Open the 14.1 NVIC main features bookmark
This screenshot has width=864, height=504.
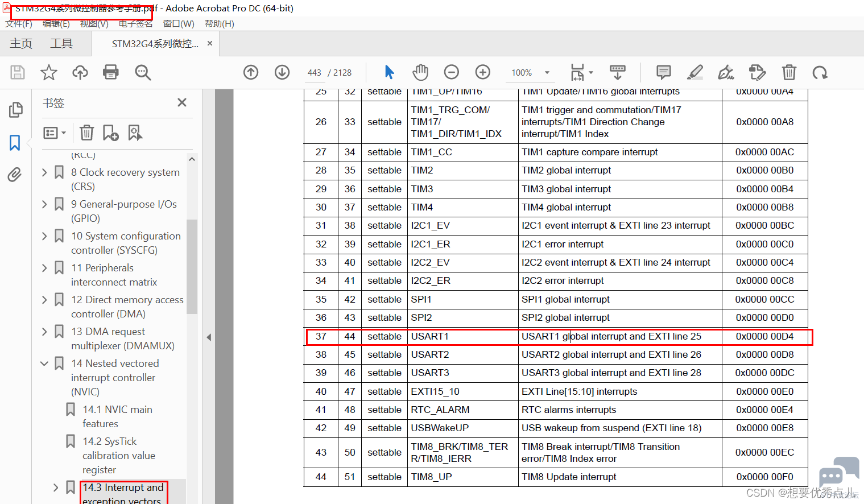coord(117,416)
